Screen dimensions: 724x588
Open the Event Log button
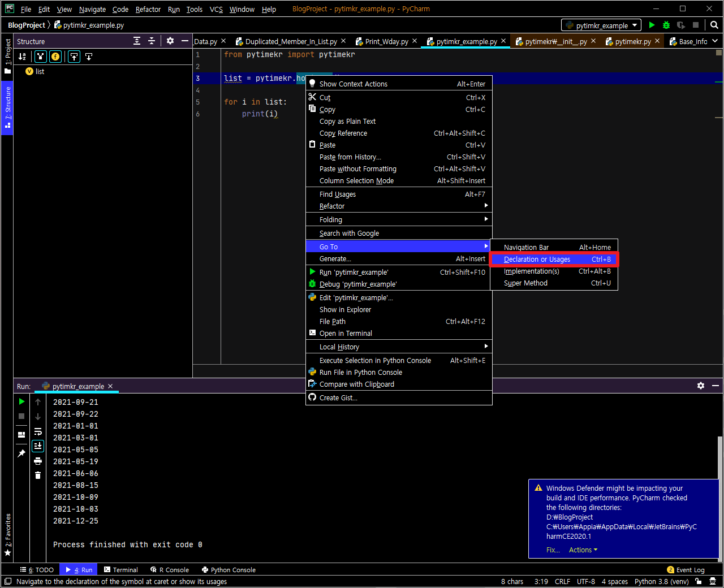[686, 570]
